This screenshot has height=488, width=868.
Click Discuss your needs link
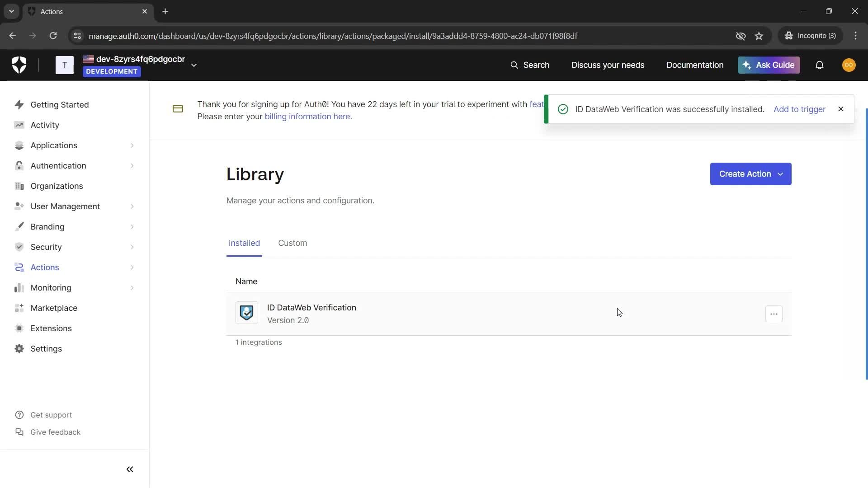tap(608, 65)
